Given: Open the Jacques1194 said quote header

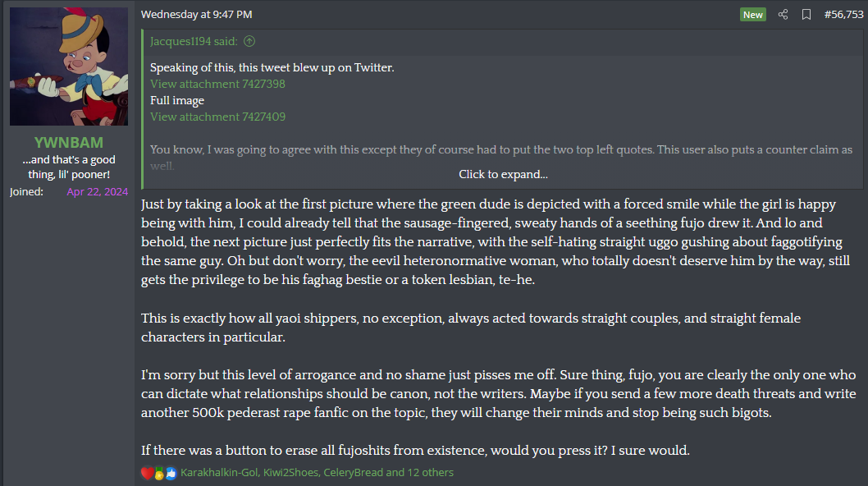Looking at the screenshot, I should 194,41.
